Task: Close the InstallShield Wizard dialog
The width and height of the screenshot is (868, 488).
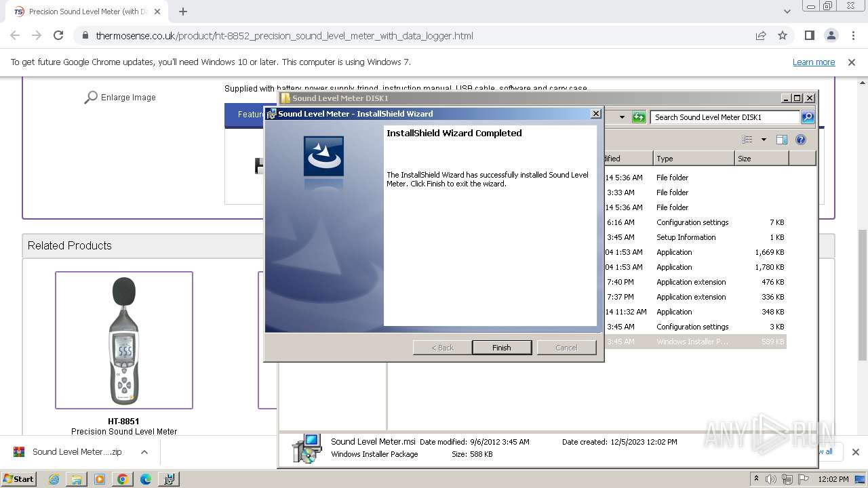Action: coord(595,114)
